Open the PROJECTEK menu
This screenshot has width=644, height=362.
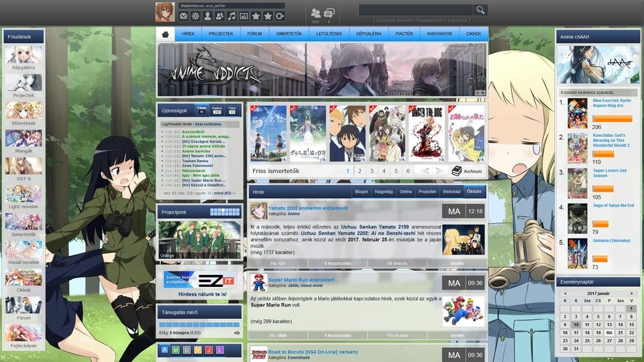pos(221,34)
